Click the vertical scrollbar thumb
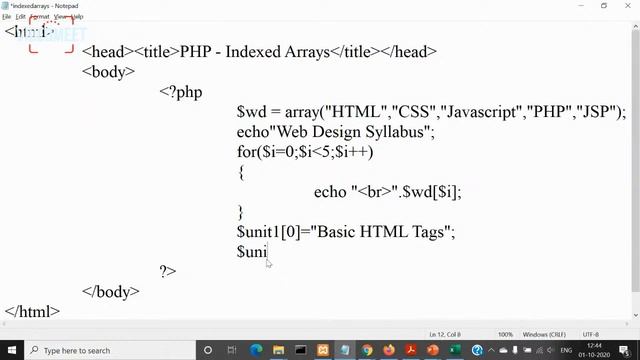Viewport: 640px width, 360px height. pos(636,162)
